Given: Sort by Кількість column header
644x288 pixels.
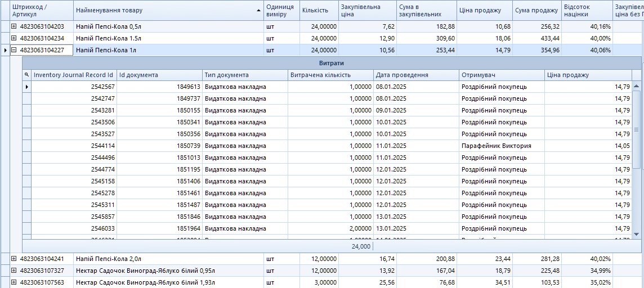Looking at the screenshot, I should [318, 10].
